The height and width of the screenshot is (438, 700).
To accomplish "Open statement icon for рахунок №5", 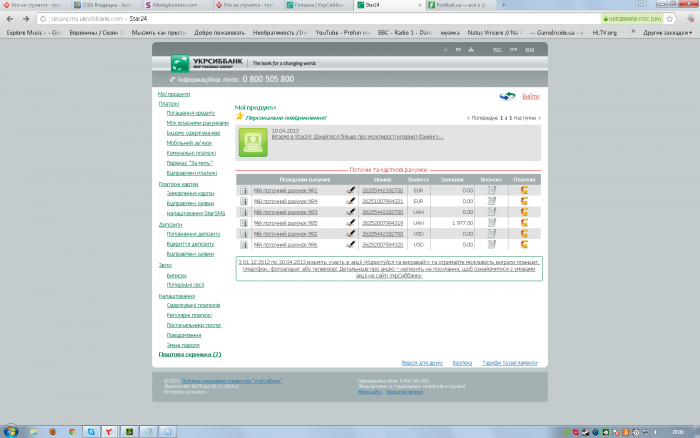I will pyautogui.click(x=492, y=222).
